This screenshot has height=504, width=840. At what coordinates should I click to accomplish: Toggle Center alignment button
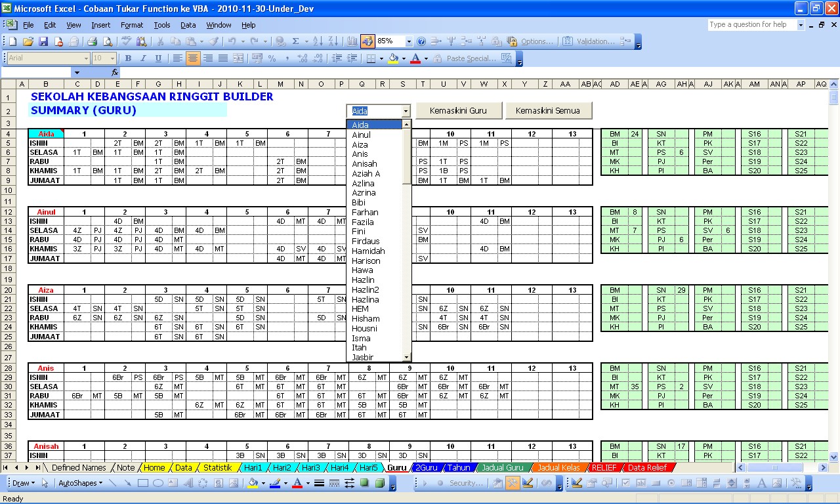point(192,58)
